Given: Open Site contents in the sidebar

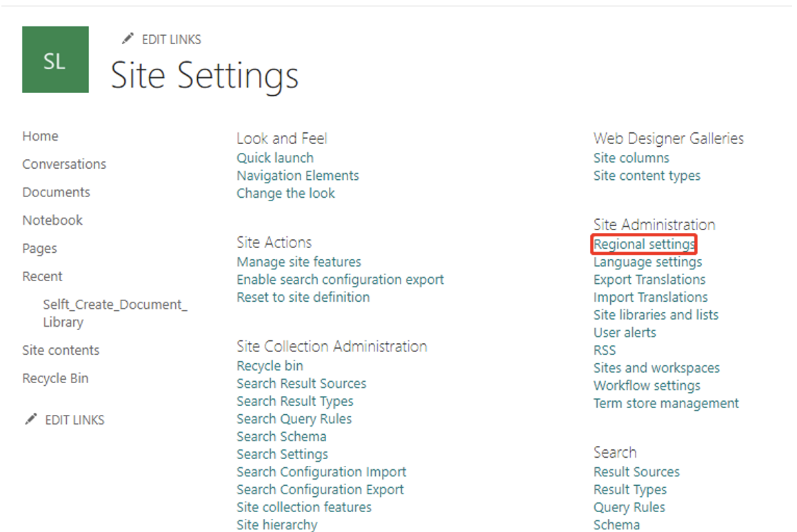Looking at the screenshot, I should [61, 350].
